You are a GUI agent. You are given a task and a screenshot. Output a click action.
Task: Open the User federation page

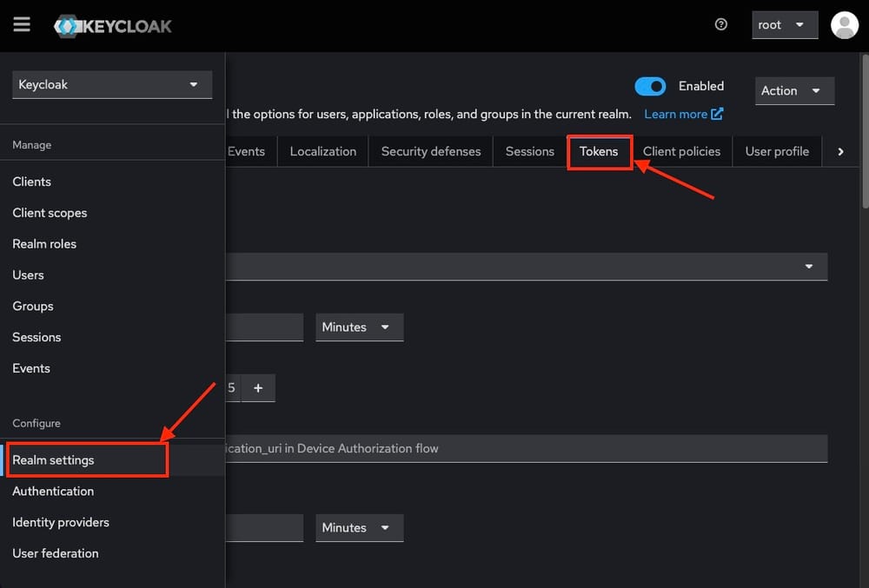pyautogui.click(x=56, y=553)
